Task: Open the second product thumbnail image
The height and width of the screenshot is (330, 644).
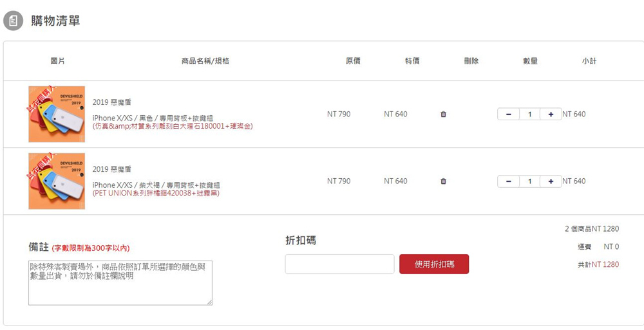Action: 57,181
